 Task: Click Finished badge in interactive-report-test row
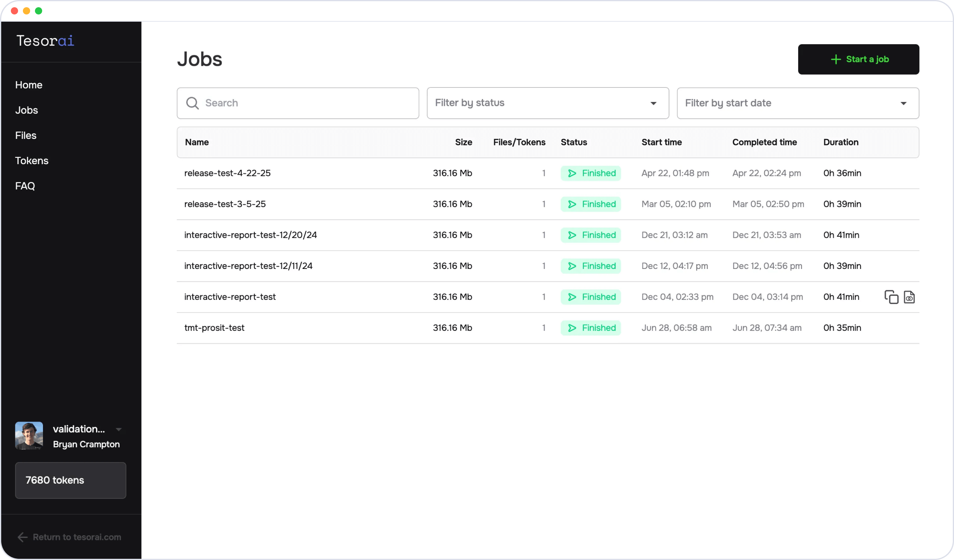click(591, 297)
